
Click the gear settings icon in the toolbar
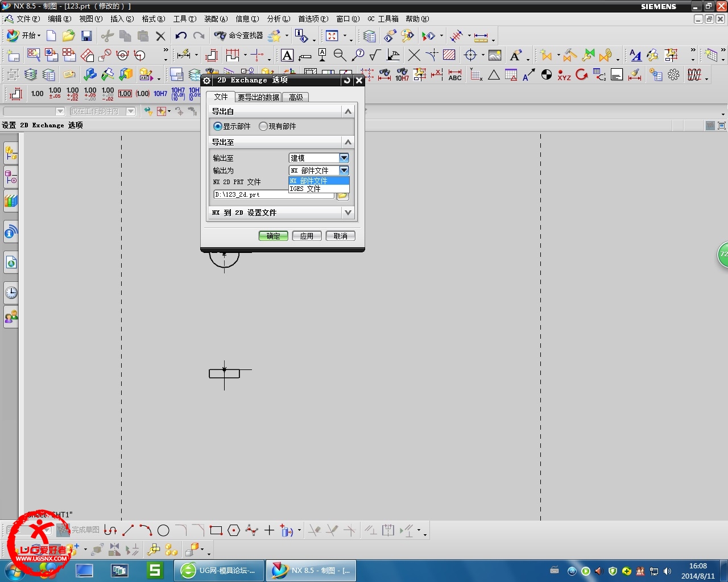pos(673,74)
